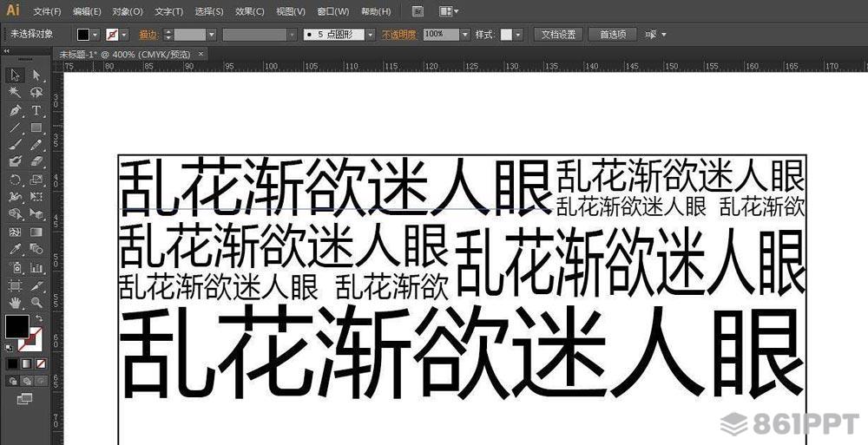Select the Hand tool
Viewport: 868px width, 445px height.
[16, 302]
